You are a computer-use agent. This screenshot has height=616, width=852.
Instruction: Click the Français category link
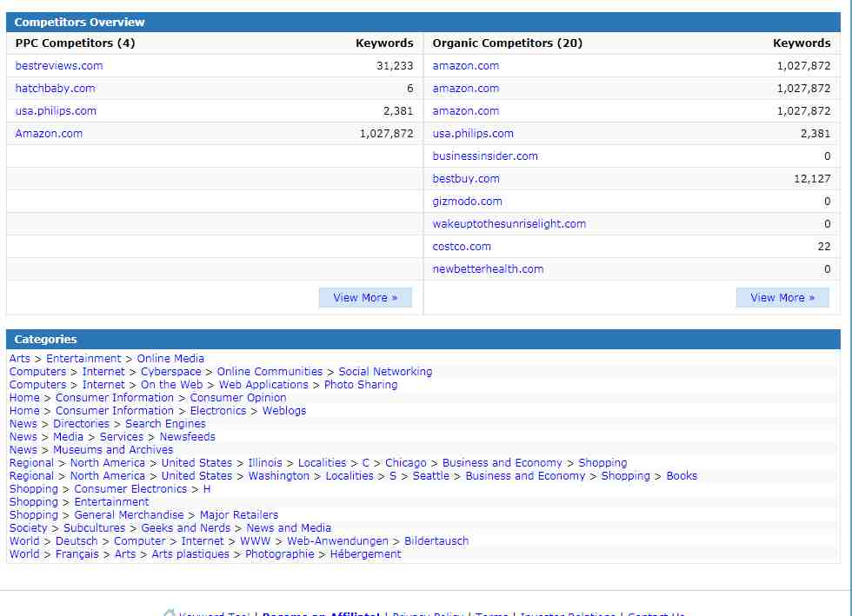77,554
